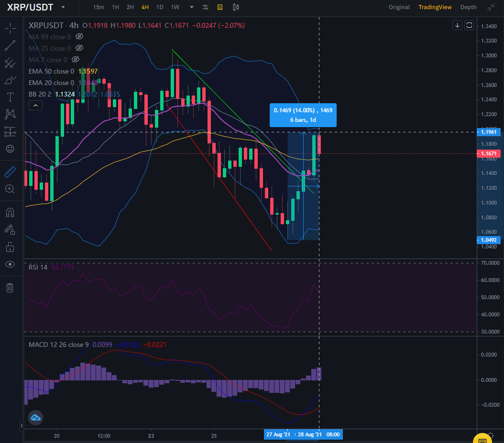Click the 27 Aug '21 time label
504x443 pixels.
click(278, 434)
